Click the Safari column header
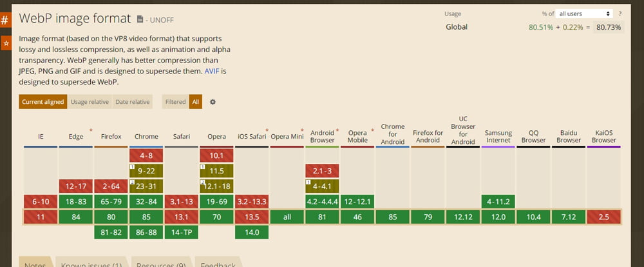Screen dimensions: 644x267 (182, 137)
